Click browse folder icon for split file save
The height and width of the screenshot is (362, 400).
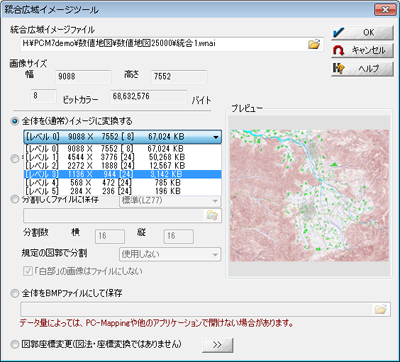(x=212, y=216)
